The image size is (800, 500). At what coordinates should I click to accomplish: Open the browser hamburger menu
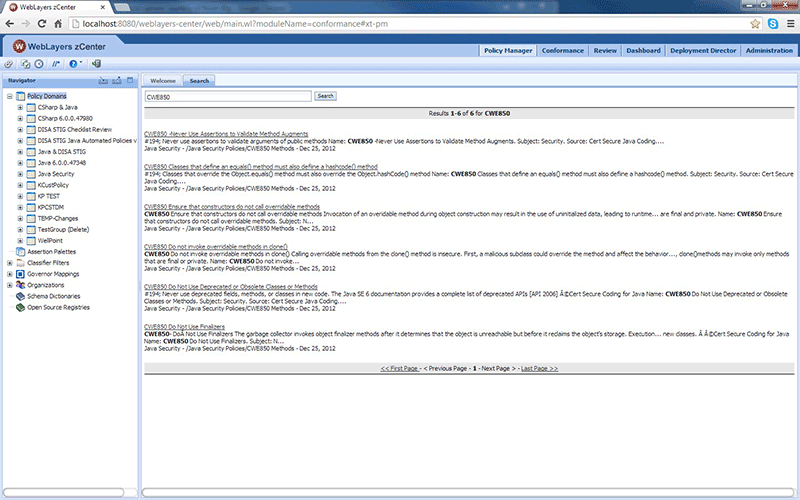790,23
